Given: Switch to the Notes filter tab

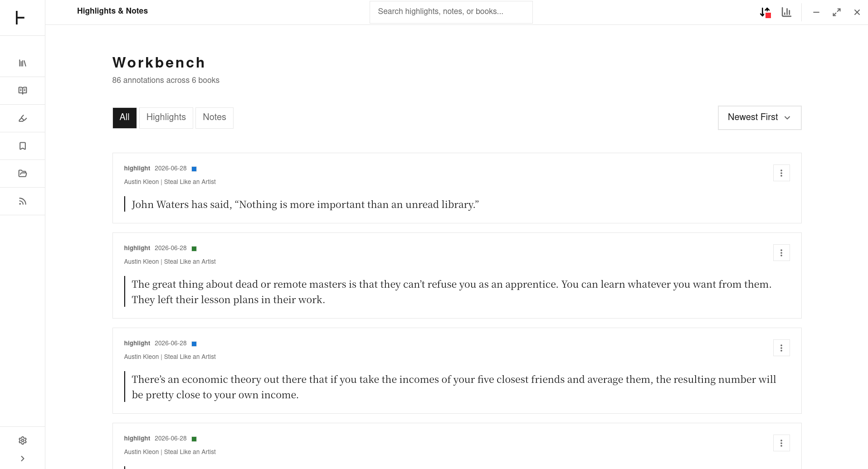Looking at the screenshot, I should [214, 118].
